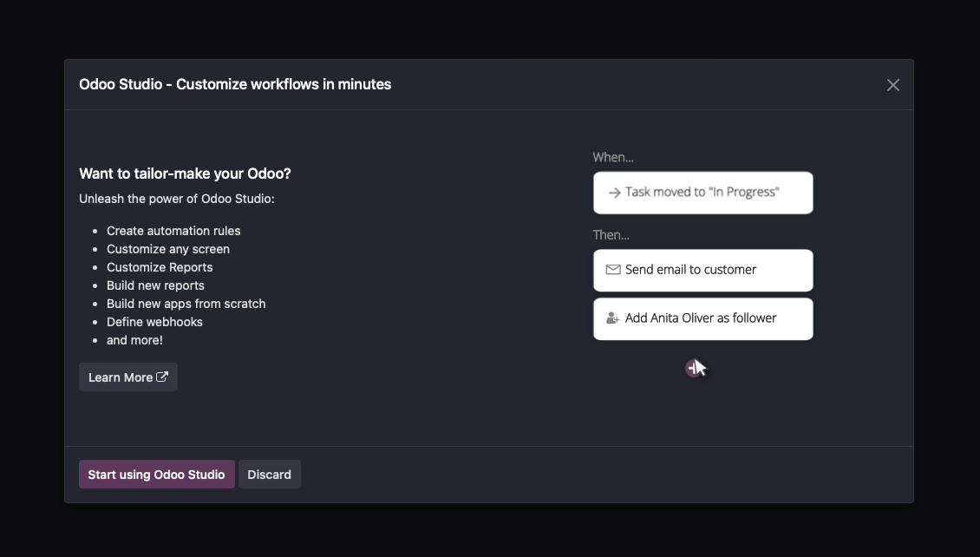Click the "When..." label
Screen dimensions: 980x557
tap(613, 157)
